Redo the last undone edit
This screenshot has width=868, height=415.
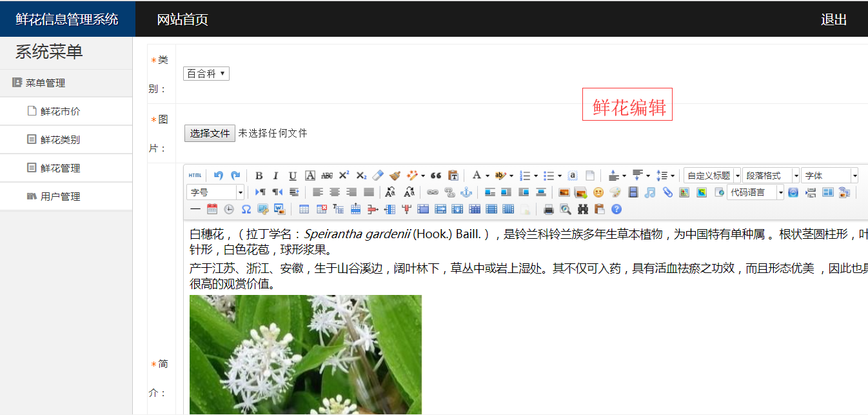[235, 176]
